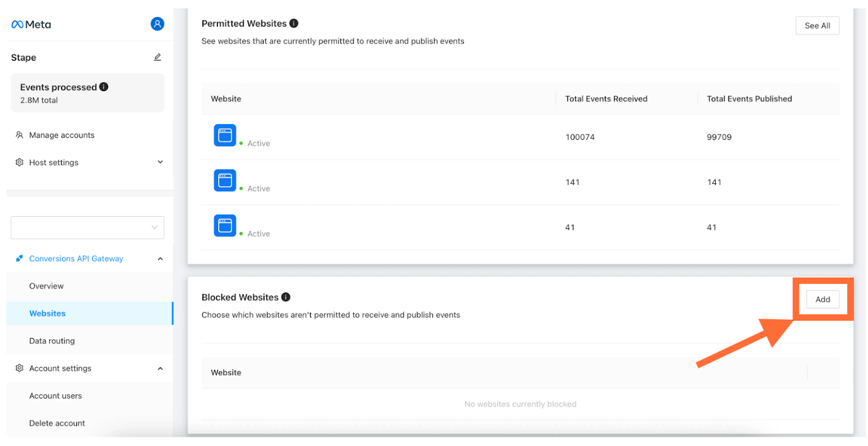868x446 pixels.
Task: Click the edit pencil next to Stape
Action: [157, 57]
